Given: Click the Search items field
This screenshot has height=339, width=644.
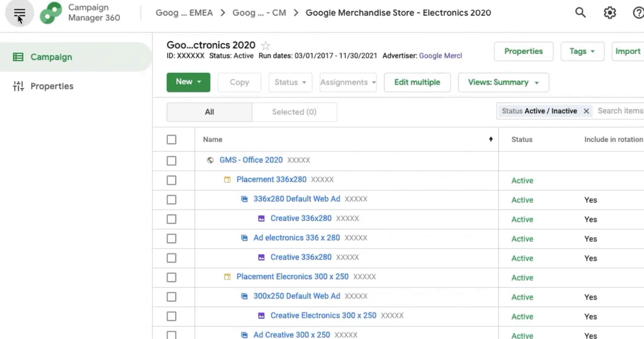Looking at the screenshot, I should [620, 111].
